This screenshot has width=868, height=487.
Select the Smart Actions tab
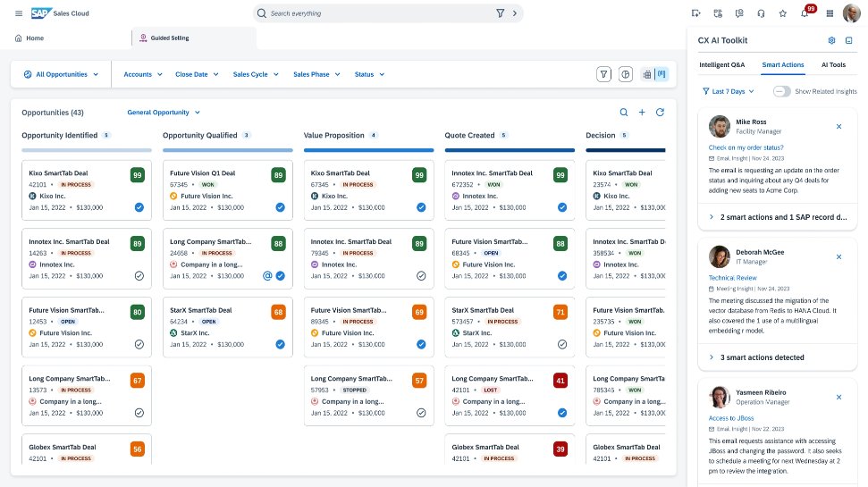[783, 64]
